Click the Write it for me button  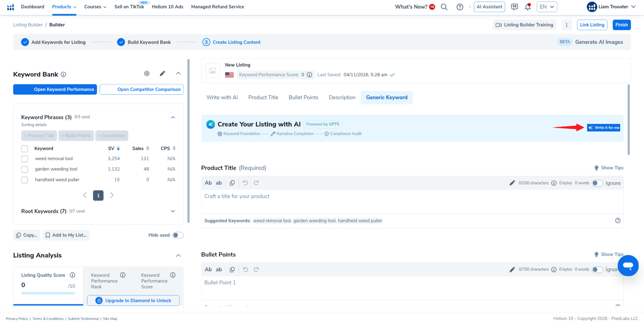(603, 128)
